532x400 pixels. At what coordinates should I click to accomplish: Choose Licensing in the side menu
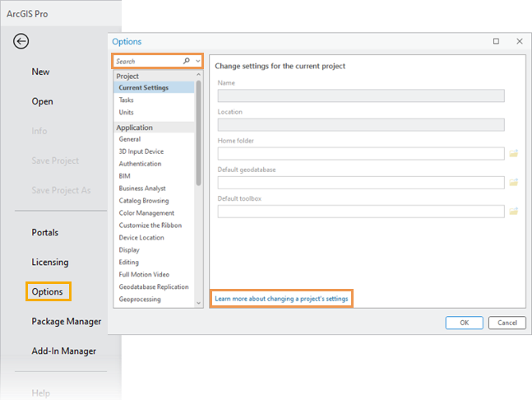coord(50,262)
